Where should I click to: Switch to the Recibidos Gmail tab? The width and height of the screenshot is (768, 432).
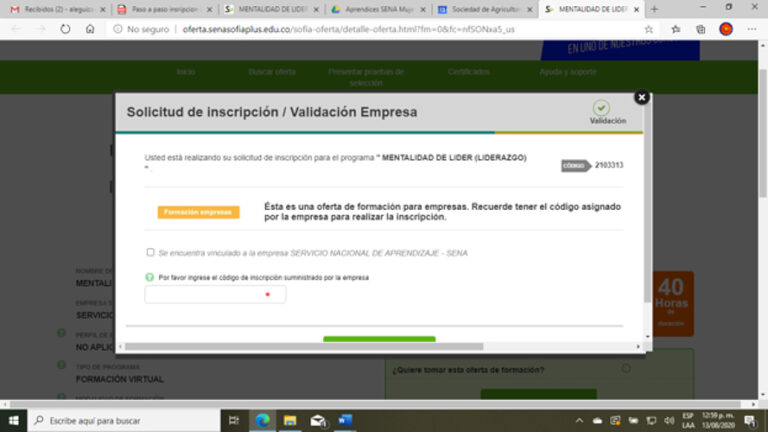55,9
